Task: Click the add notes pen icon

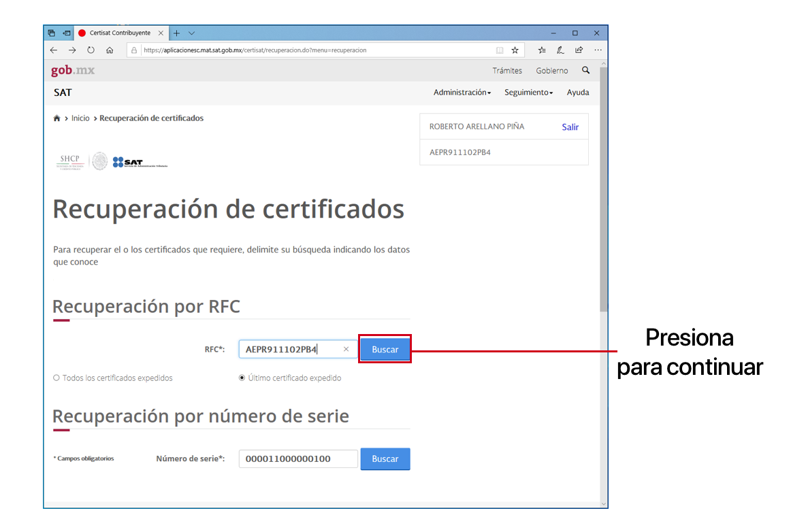Action: coord(560,50)
